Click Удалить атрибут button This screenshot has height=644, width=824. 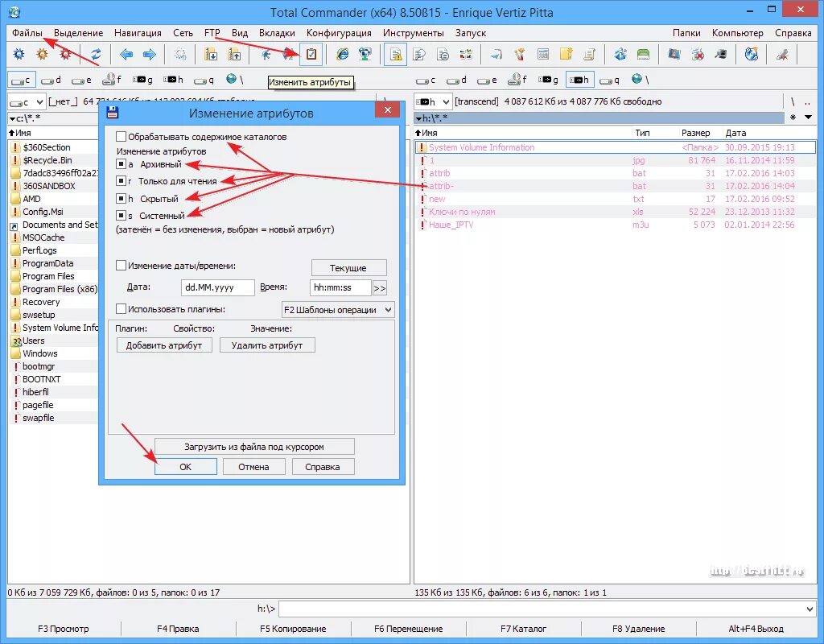(267, 345)
